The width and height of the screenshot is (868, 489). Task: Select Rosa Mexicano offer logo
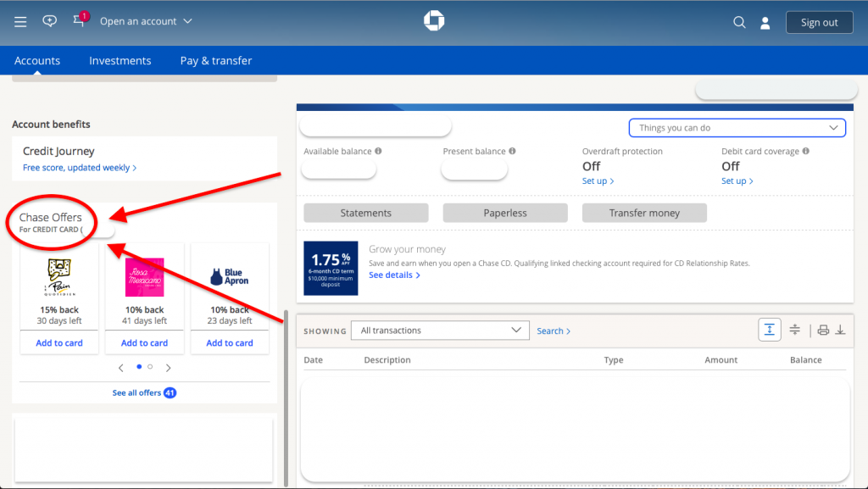144,277
